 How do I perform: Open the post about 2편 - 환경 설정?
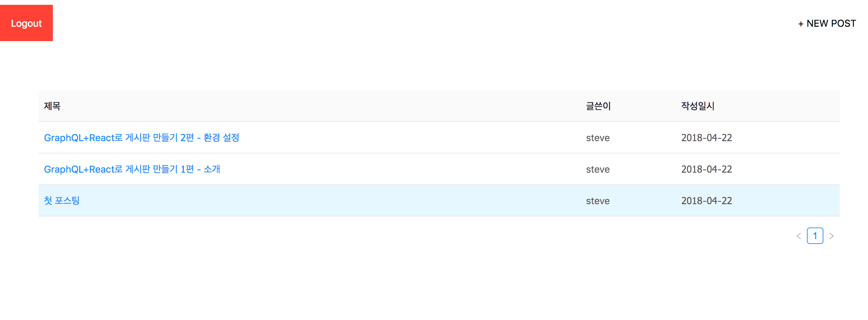141,138
